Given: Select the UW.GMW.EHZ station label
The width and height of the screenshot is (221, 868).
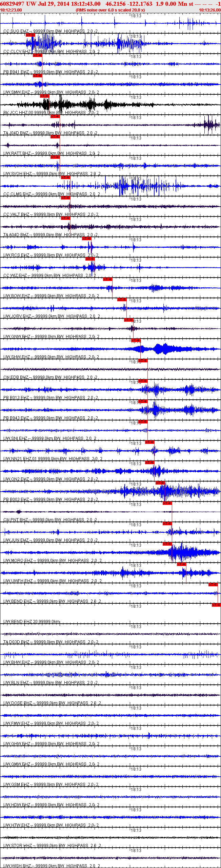Looking at the screenshot, I should pyautogui.click(x=52, y=764).
